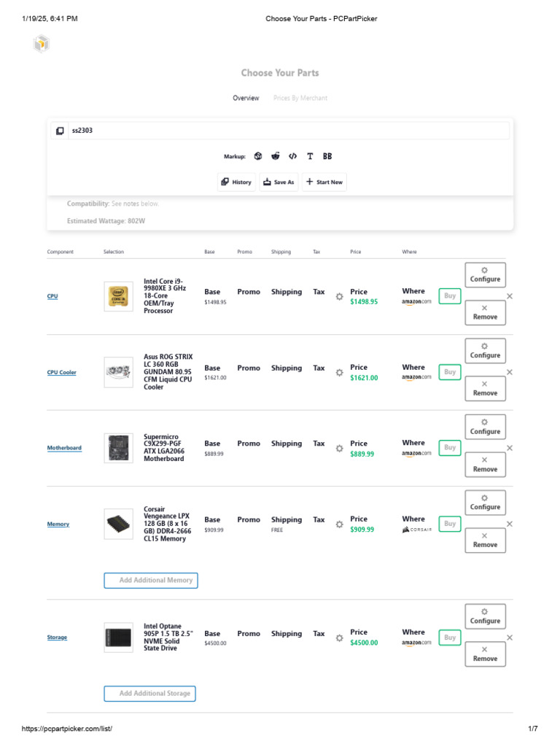Click the copy list icon beside ss2303

(60, 131)
